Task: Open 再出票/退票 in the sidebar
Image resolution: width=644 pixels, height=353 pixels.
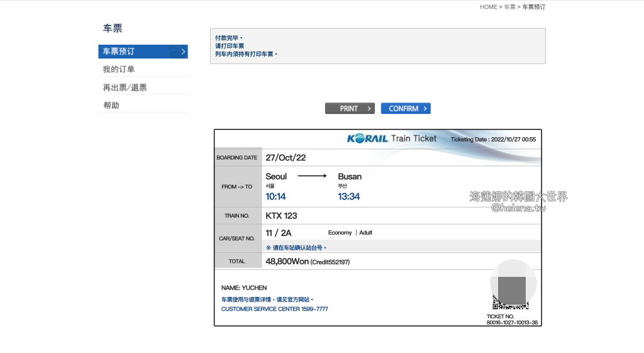Action: click(125, 87)
